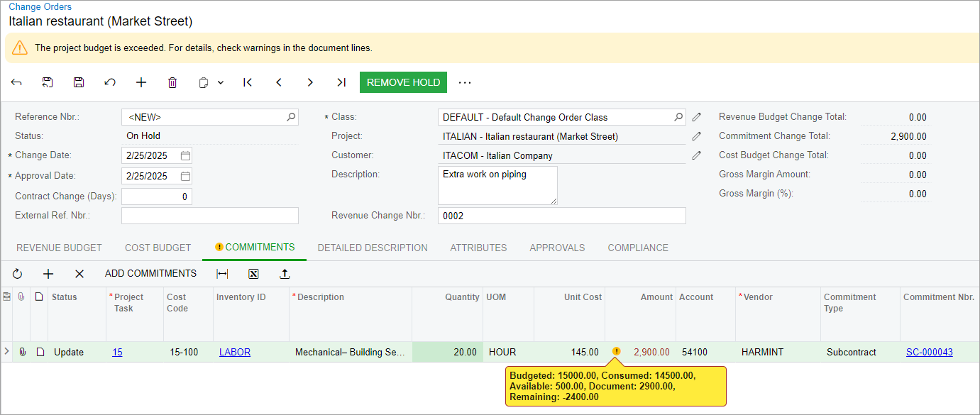Go to the first record
The height and width of the screenshot is (415, 980).
[x=248, y=82]
